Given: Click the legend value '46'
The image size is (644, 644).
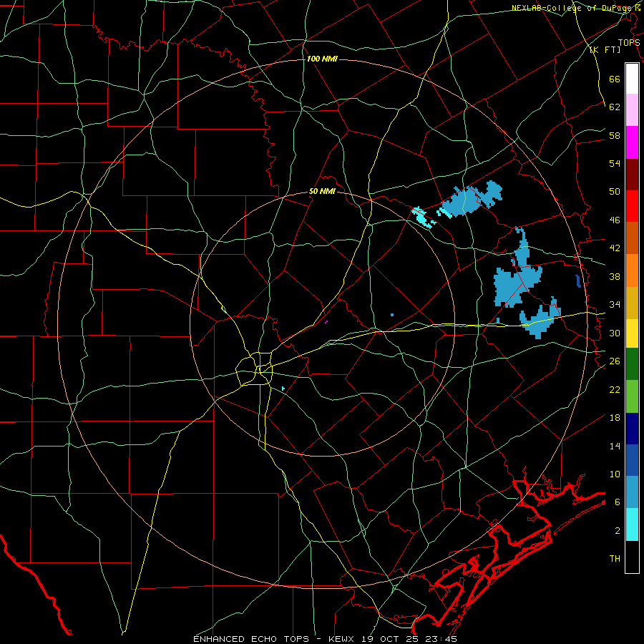Looking at the screenshot, I should pyautogui.click(x=615, y=220).
